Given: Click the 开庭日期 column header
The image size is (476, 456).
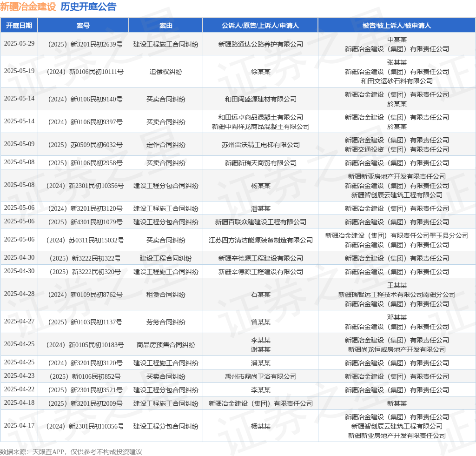Looking at the screenshot, I should (x=19, y=26).
